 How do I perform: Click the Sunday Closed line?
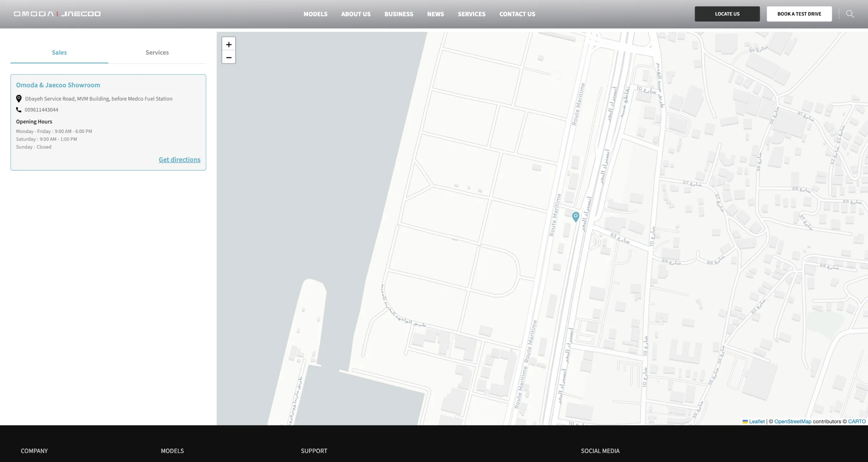34,147
